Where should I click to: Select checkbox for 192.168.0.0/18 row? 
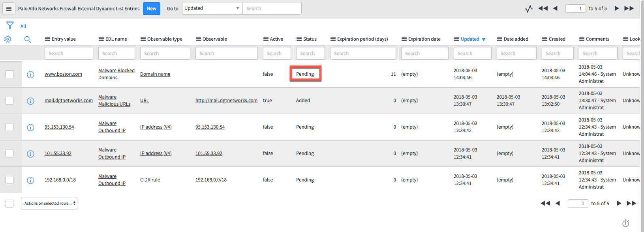click(x=9, y=180)
